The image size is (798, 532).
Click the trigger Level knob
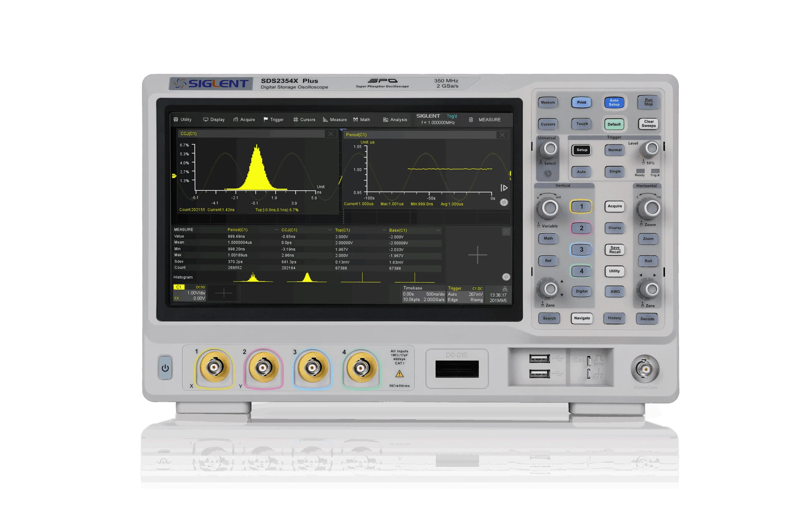651,149
